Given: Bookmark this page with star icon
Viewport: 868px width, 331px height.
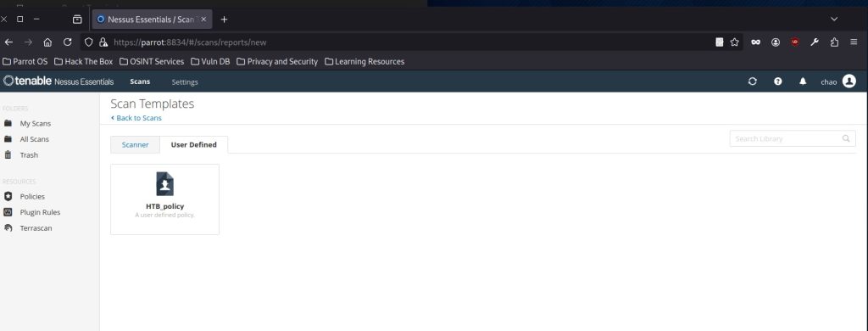Looking at the screenshot, I should (x=735, y=42).
